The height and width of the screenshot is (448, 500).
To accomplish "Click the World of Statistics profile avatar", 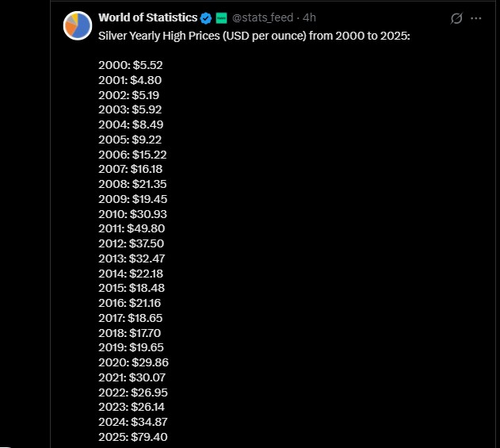I will click(78, 25).
